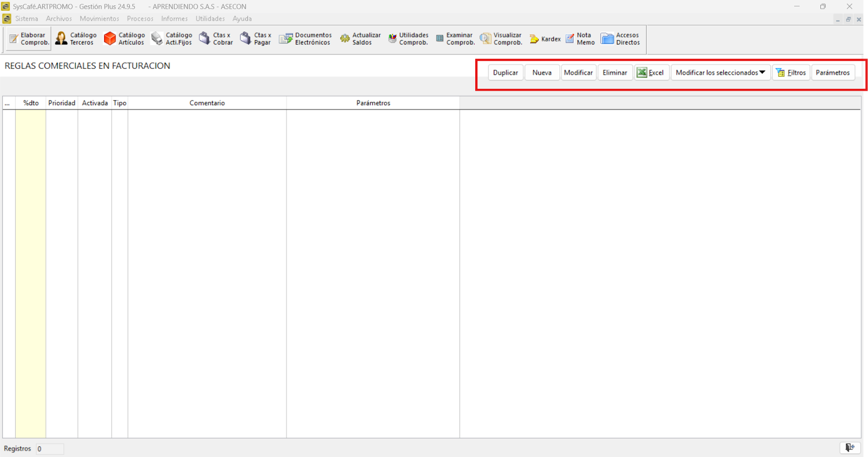Viewport: 868px width, 457px height.
Task: Open the Filtros options
Action: pyautogui.click(x=791, y=73)
